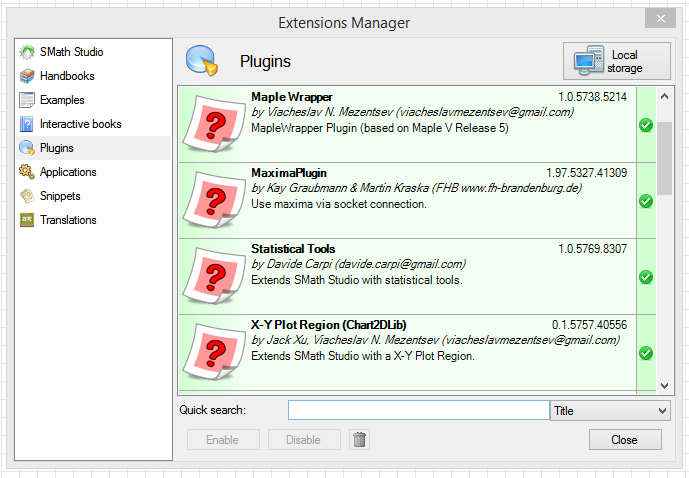
Task: Click the Examples page icon
Action: pos(28,100)
